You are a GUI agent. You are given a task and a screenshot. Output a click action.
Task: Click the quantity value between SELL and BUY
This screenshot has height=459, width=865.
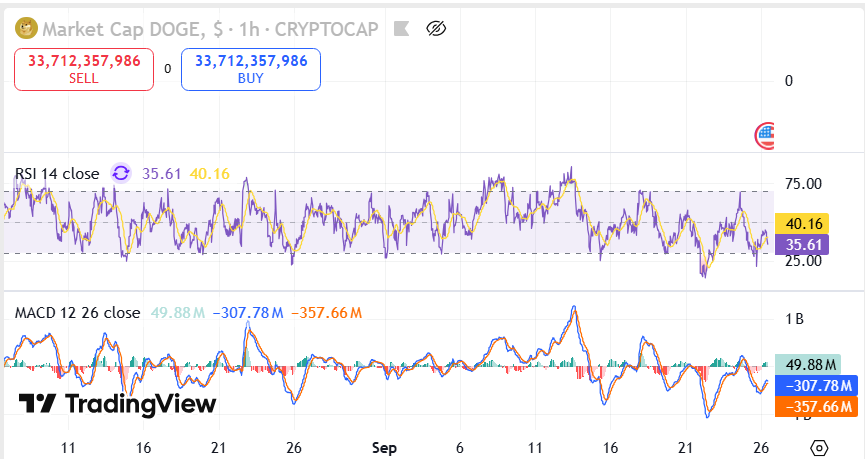click(167, 69)
